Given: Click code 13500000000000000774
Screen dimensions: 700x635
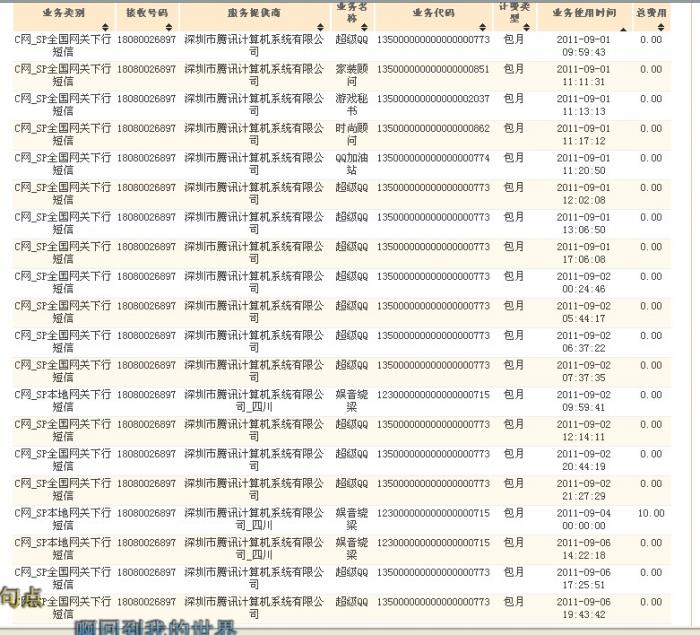Looking at the screenshot, I should (x=433, y=158).
